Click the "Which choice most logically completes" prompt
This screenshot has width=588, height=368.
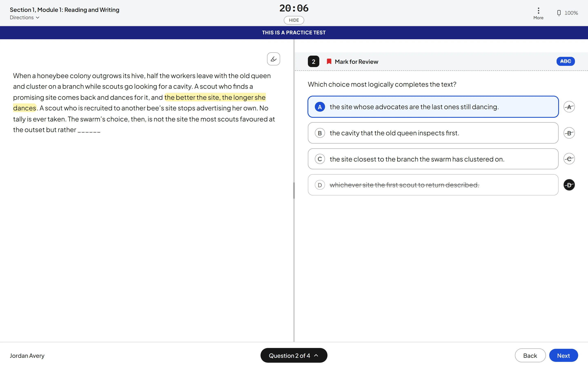tap(382, 84)
